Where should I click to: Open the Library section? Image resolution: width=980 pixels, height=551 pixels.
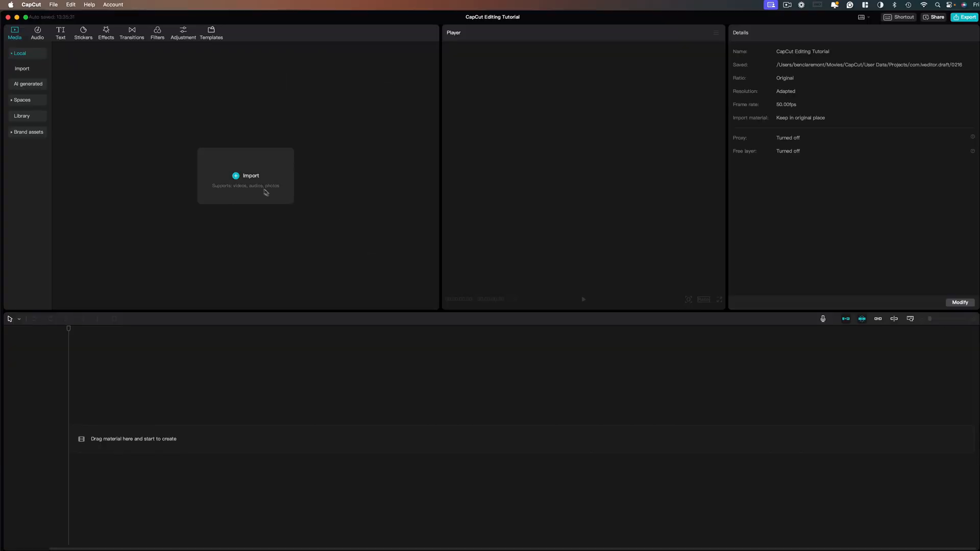(x=28, y=116)
